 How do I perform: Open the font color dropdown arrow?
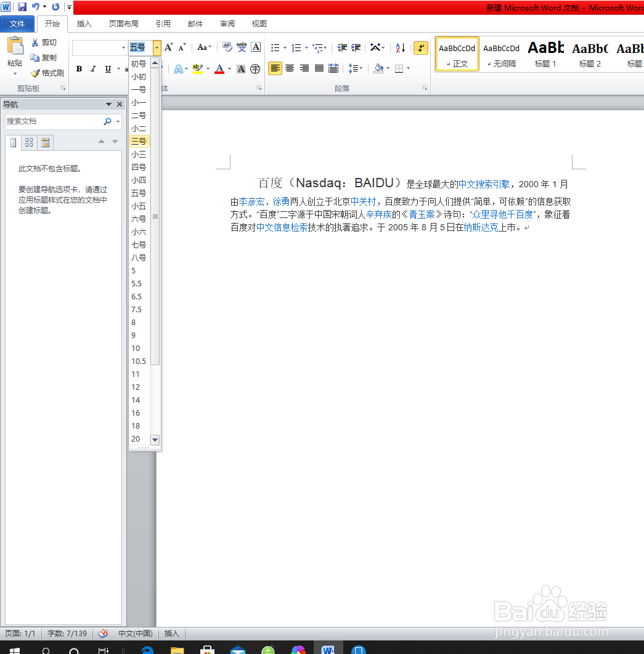point(229,69)
